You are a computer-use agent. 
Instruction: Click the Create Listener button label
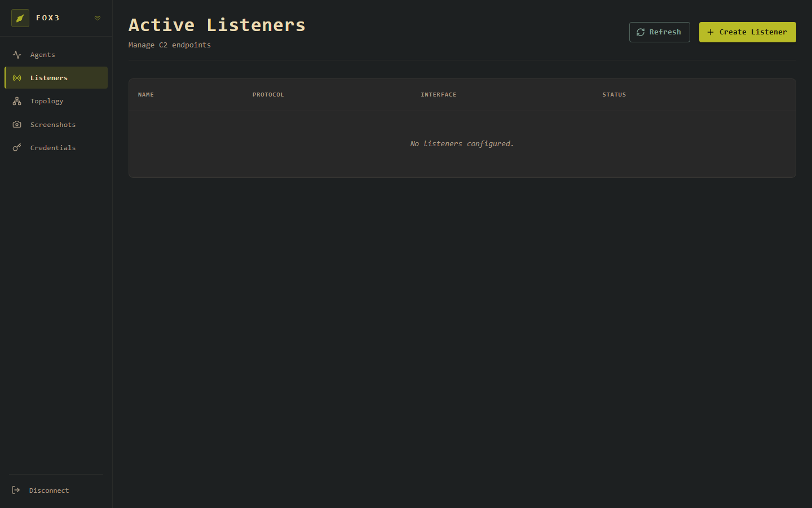(753, 32)
